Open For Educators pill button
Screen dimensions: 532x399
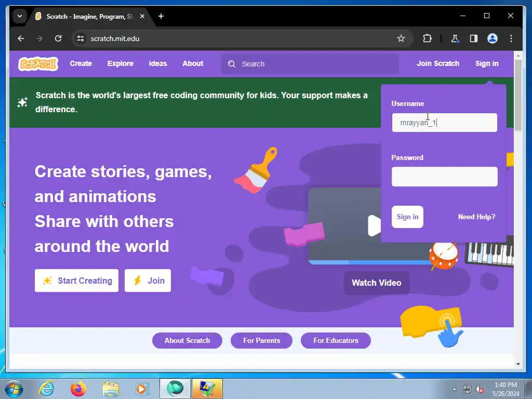click(336, 340)
